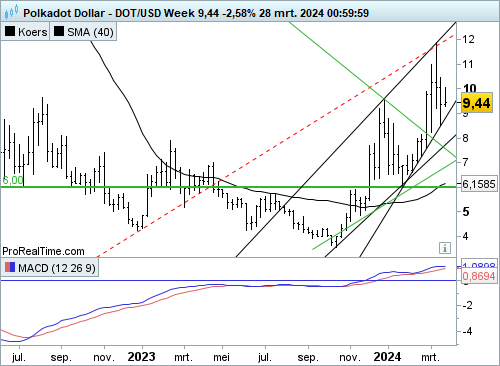The width and height of the screenshot is (500, 366).
Task: Click the price axis label 12
Action: (468, 39)
